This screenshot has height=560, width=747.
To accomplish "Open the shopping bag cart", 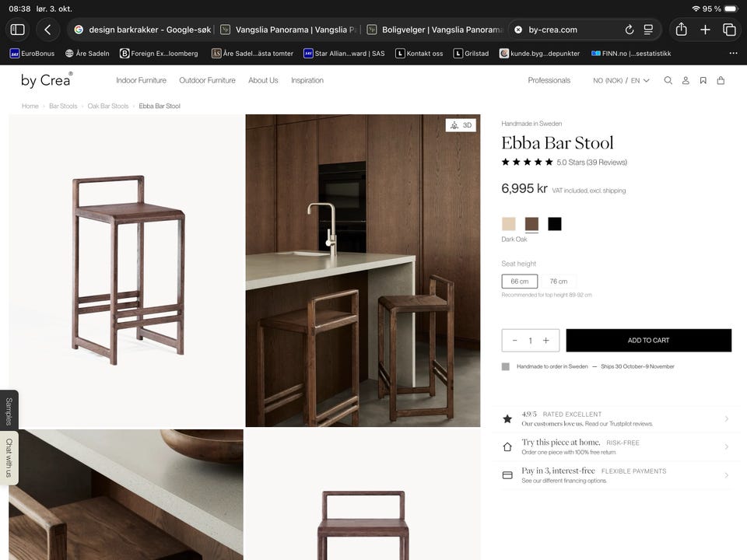I will [x=721, y=80].
